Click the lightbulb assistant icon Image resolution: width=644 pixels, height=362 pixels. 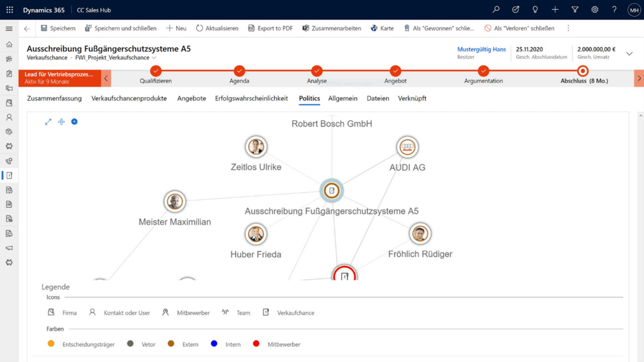(535, 10)
